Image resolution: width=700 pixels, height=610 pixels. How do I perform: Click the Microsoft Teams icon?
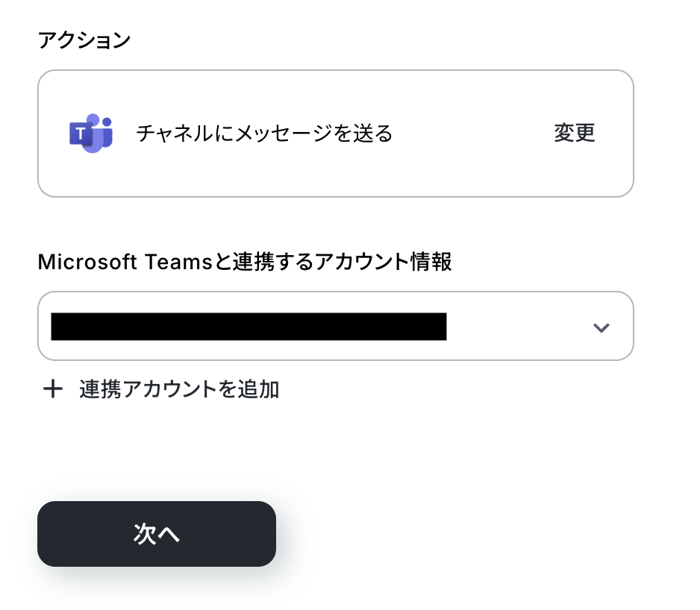(x=91, y=133)
